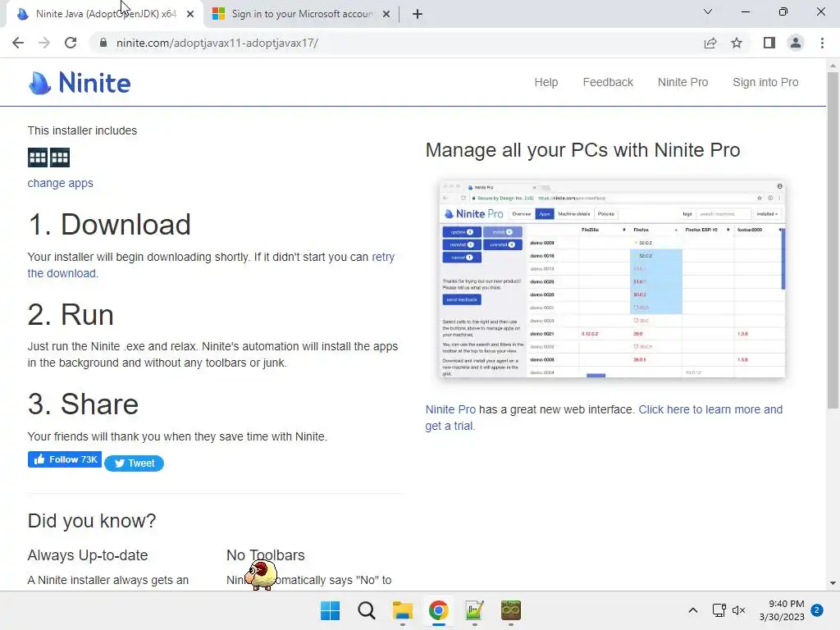Open the clock and date panel
Viewport: 840px width, 630px height.
(782, 610)
